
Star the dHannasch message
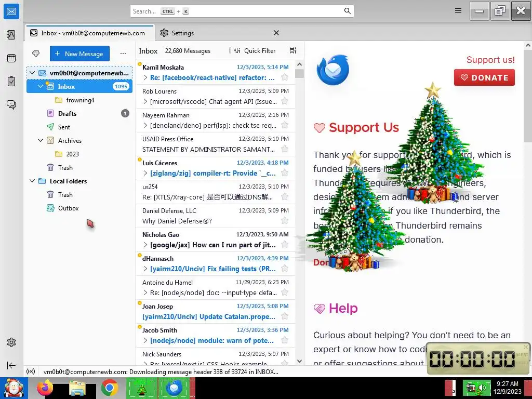285,269
